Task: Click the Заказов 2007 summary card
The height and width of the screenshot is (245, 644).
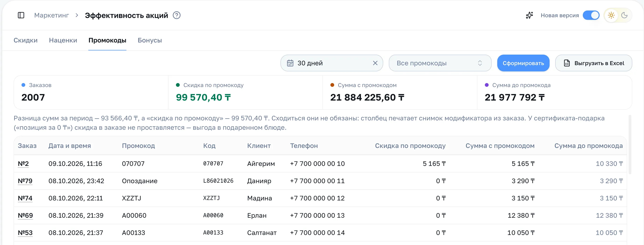Action: coord(91,92)
